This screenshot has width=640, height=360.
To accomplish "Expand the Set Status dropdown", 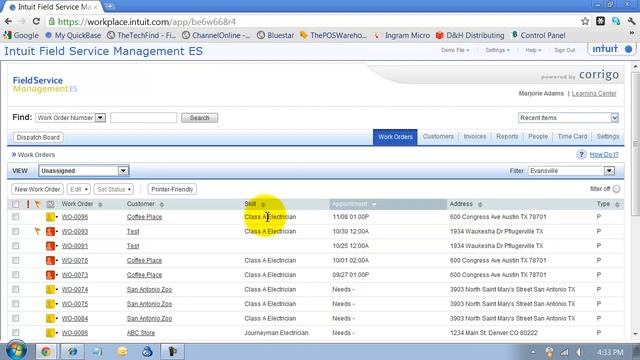I will point(114,189).
